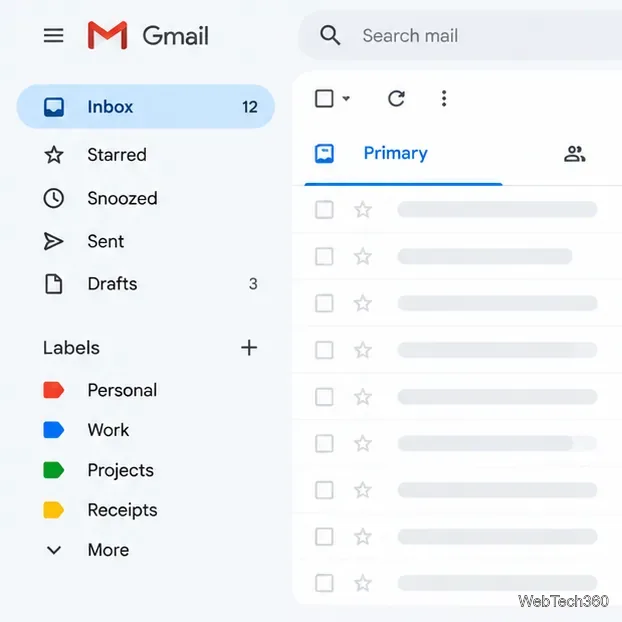
Task: Select the first email row checkbox
Action: 324,209
